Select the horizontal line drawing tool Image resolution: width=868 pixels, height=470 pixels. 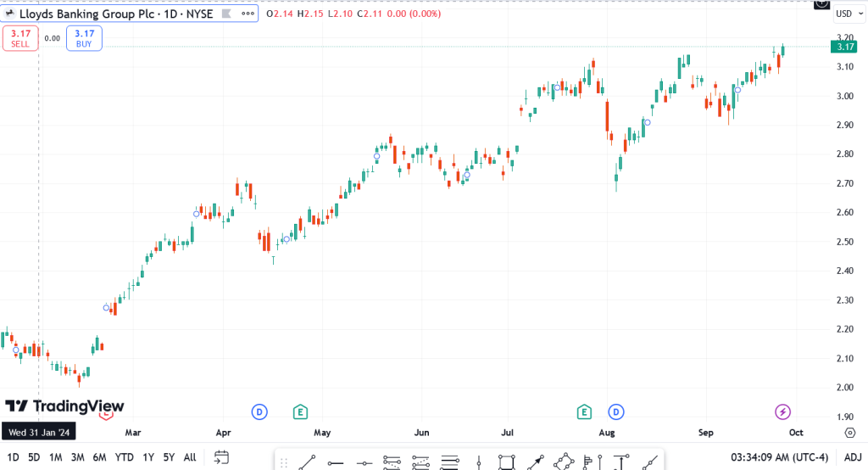pyautogui.click(x=364, y=463)
